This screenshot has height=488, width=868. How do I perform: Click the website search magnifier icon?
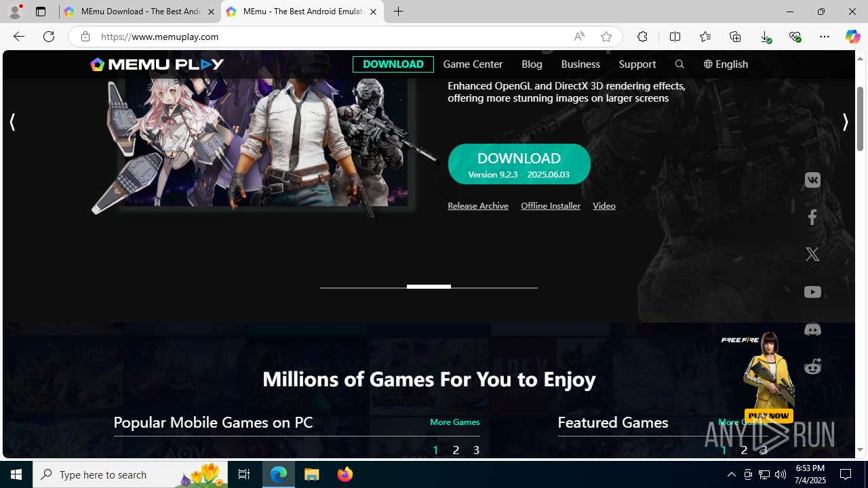679,64
